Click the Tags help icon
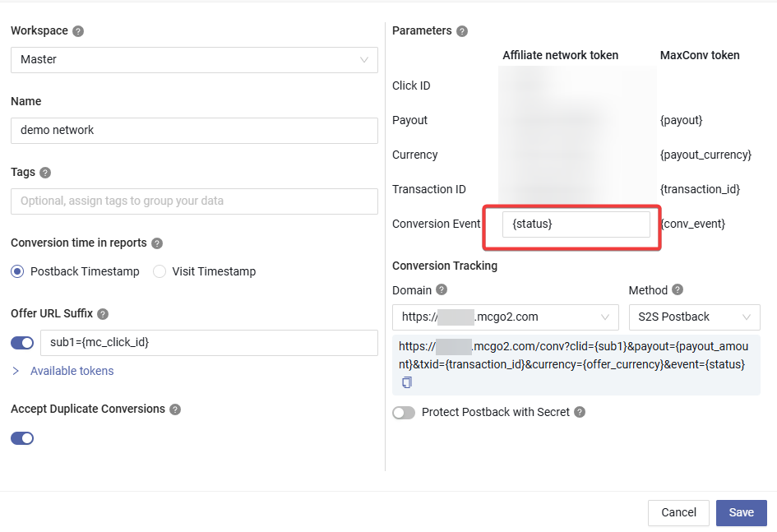Image resolution: width=777 pixels, height=532 pixels. [45, 172]
